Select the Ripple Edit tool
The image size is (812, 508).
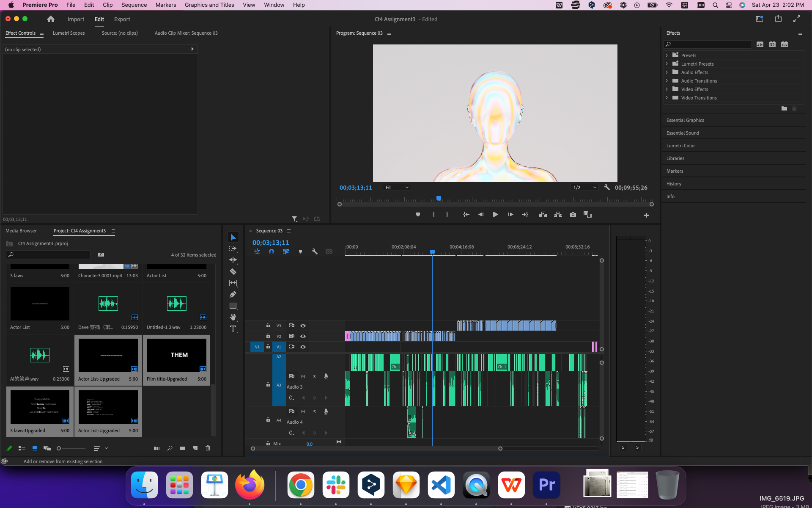pos(233,260)
